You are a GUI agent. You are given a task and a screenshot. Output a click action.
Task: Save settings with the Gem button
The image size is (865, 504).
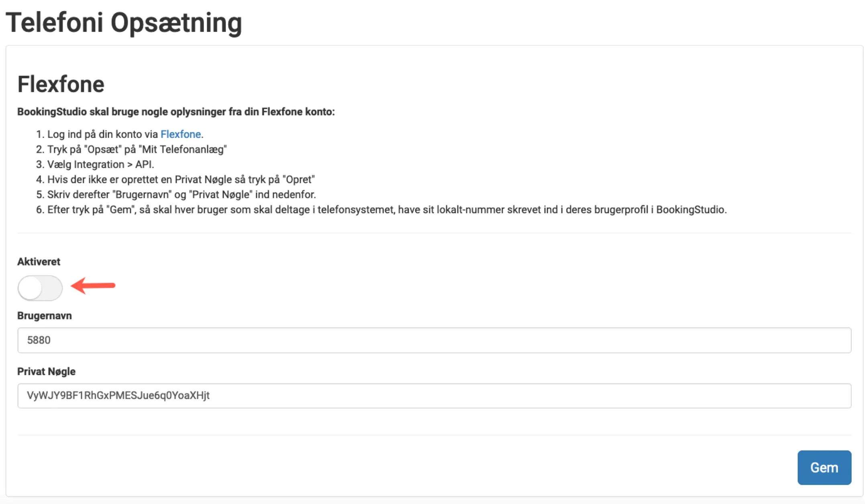[x=824, y=467]
